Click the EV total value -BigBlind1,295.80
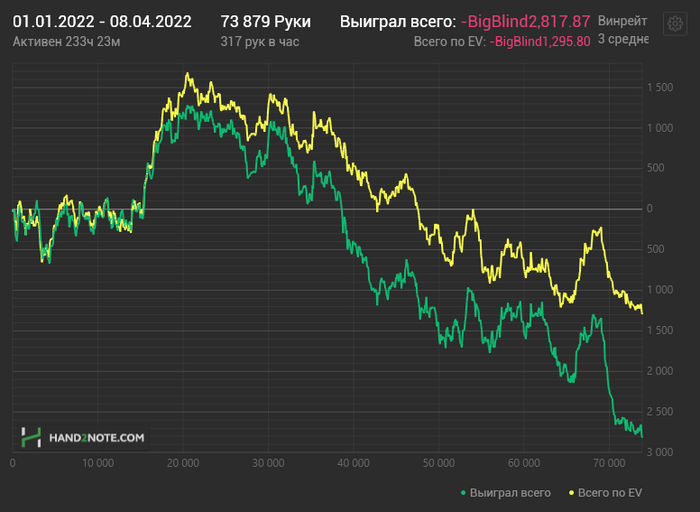 (540, 42)
